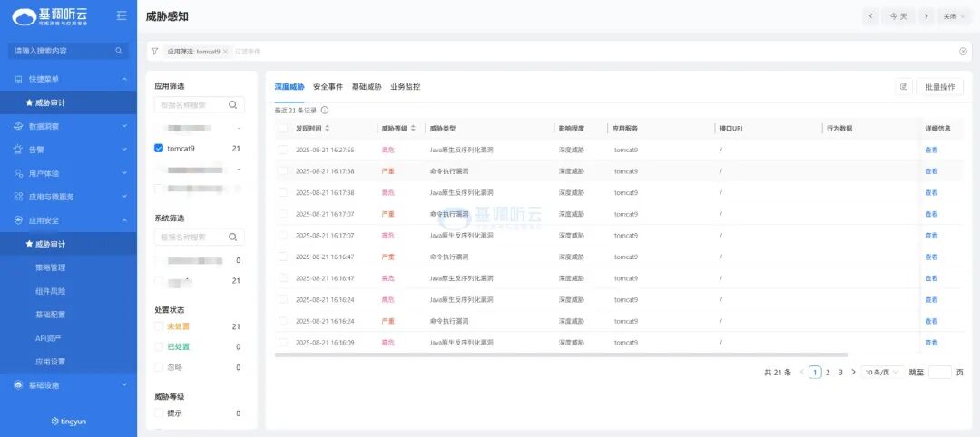Click the info icon next to 最近21条记录

[x=325, y=110]
